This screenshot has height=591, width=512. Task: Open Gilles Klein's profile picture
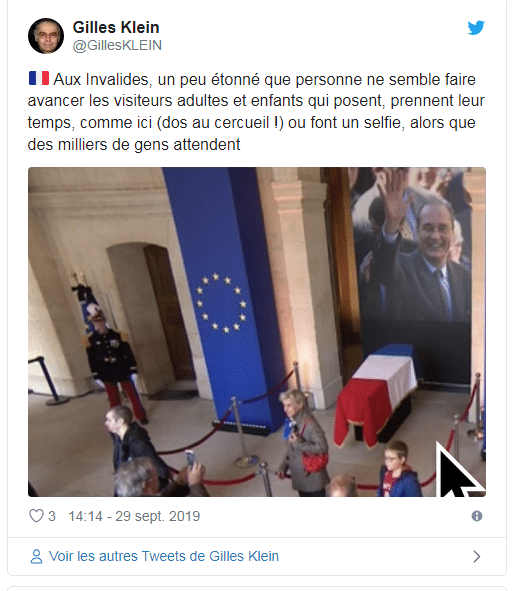[x=46, y=36]
